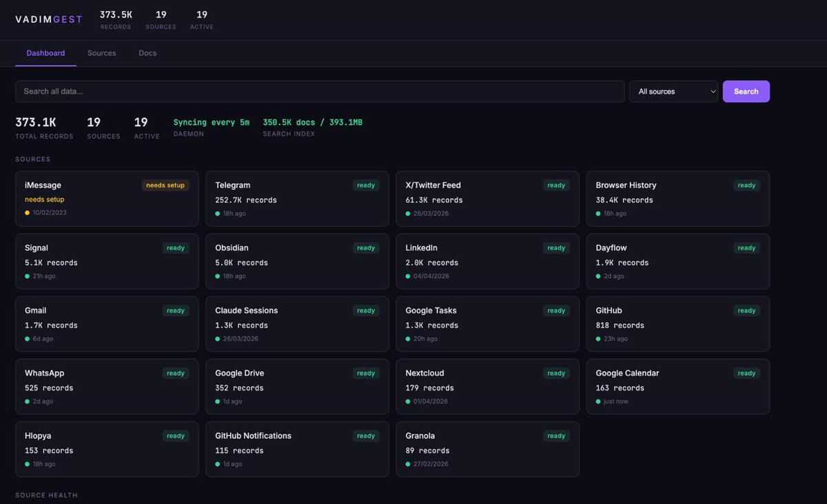Click the status dot under Browser History
This screenshot has height=504, width=827.
pyautogui.click(x=598, y=213)
